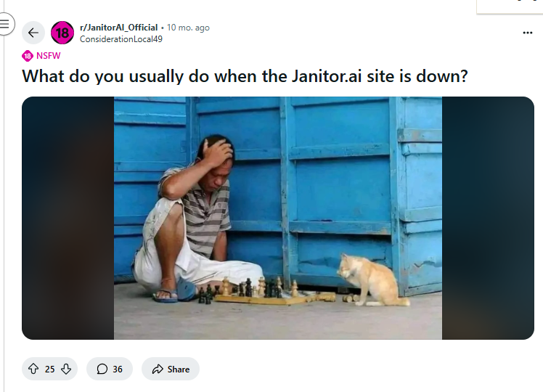Upvote the Janitor.ai post

coord(33,369)
